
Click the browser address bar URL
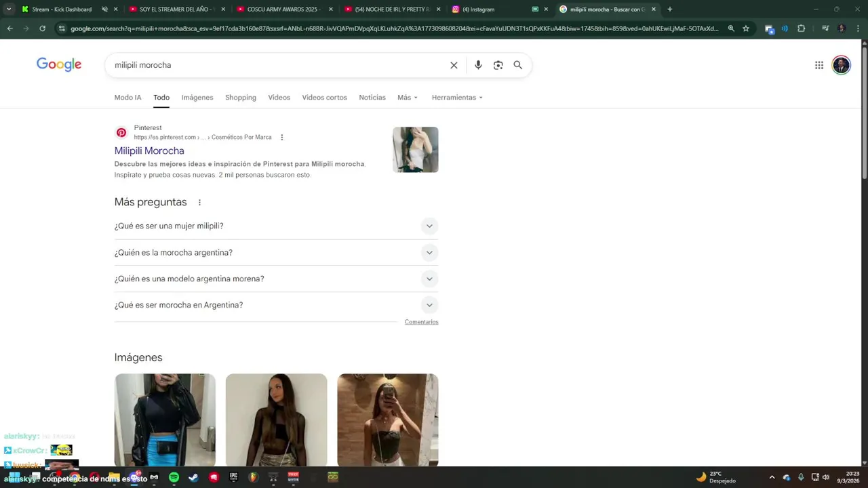click(x=394, y=28)
